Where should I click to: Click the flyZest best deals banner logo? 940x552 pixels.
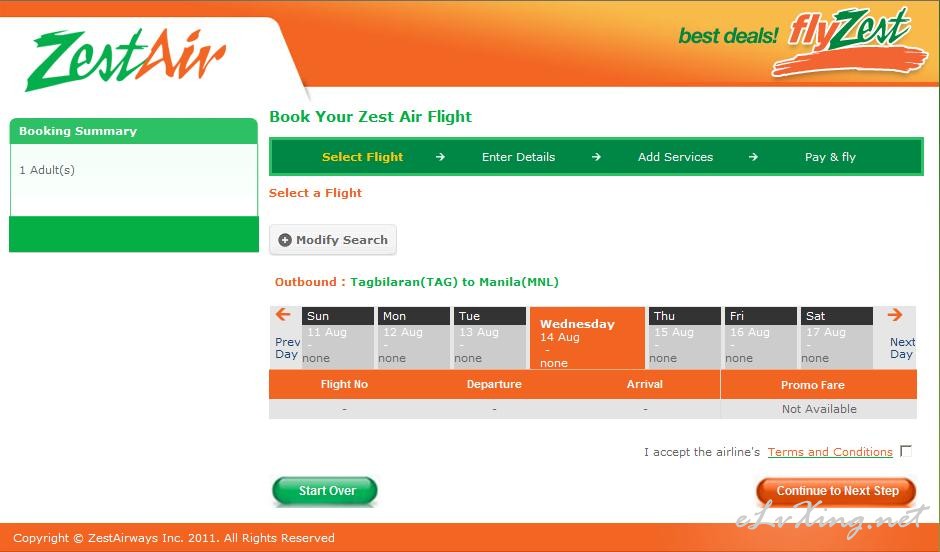804,42
